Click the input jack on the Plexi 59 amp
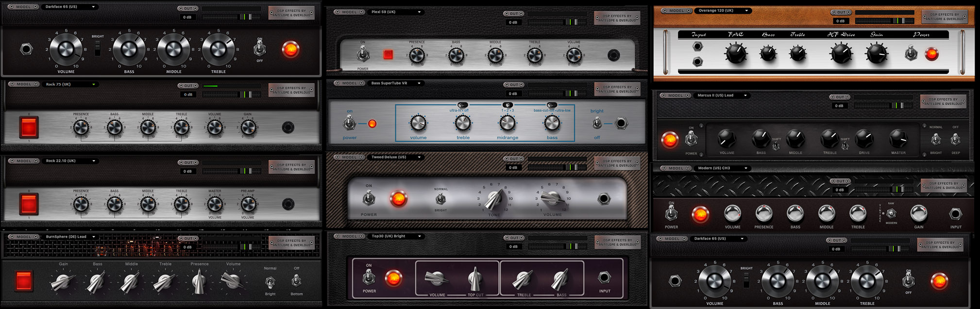This screenshot has width=980, height=309. pyautogui.click(x=614, y=55)
